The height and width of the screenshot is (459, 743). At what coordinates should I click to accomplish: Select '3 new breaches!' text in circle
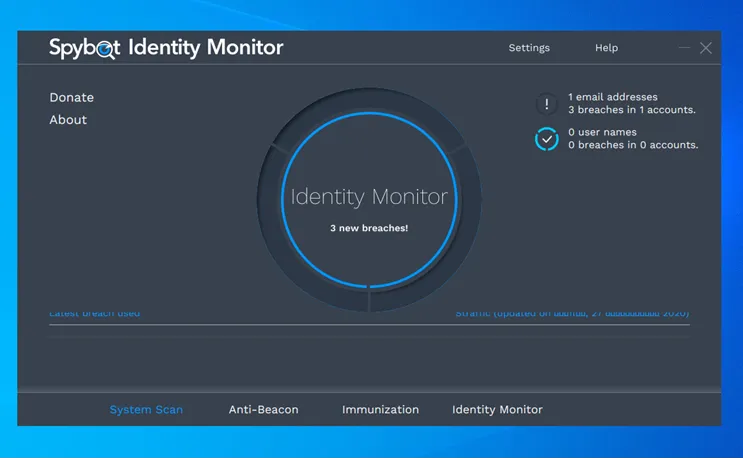point(369,228)
